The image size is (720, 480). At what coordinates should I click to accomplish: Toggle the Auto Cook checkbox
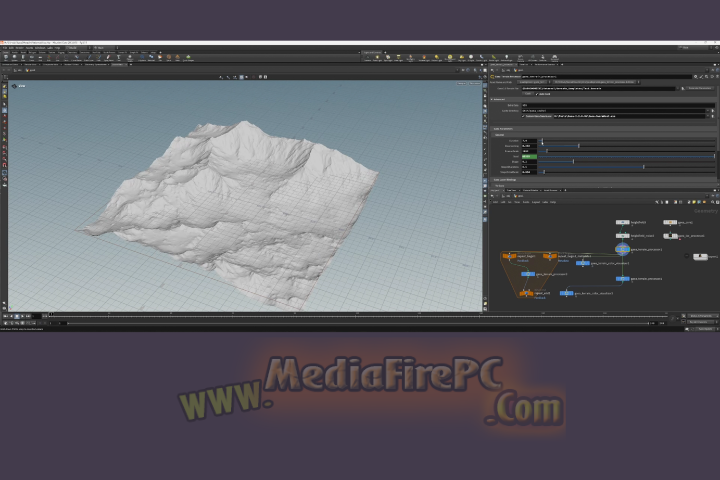[x=537, y=94]
